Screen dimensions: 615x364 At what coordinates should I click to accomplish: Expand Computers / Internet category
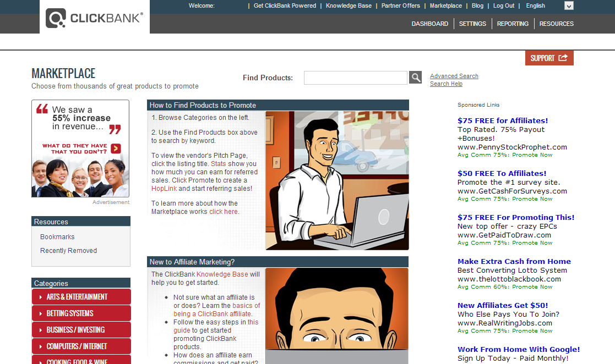81,346
